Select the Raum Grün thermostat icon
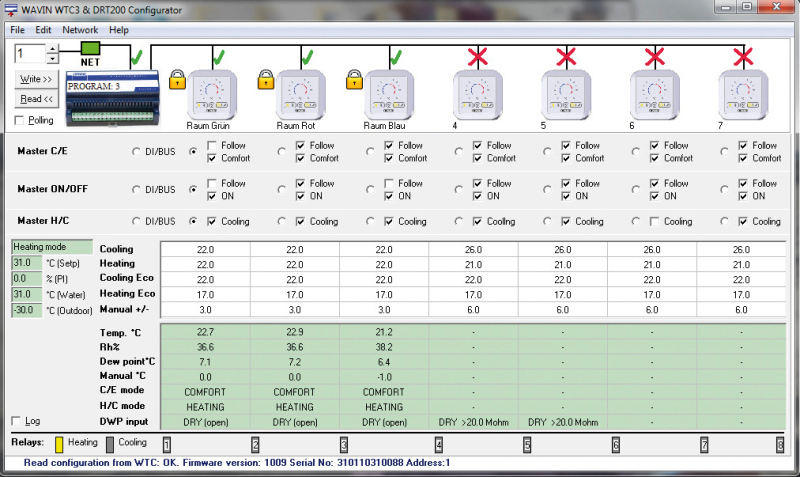The image size is (800, 477). pos(212,95)
